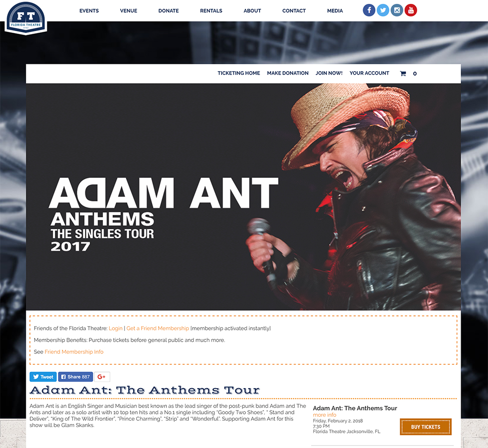Screen dimensions: 488x448
Task: Click the Facebook Share 887 button
Action: pos(75,377)
